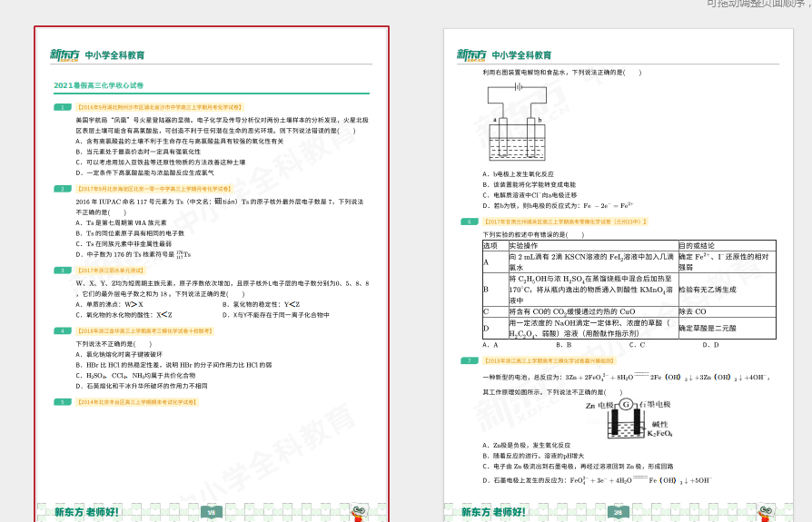Viewport: 812px width, 522px height.
Task: Click question text 下列实验的叙述中有错误的是
Action: pos(533,235)
